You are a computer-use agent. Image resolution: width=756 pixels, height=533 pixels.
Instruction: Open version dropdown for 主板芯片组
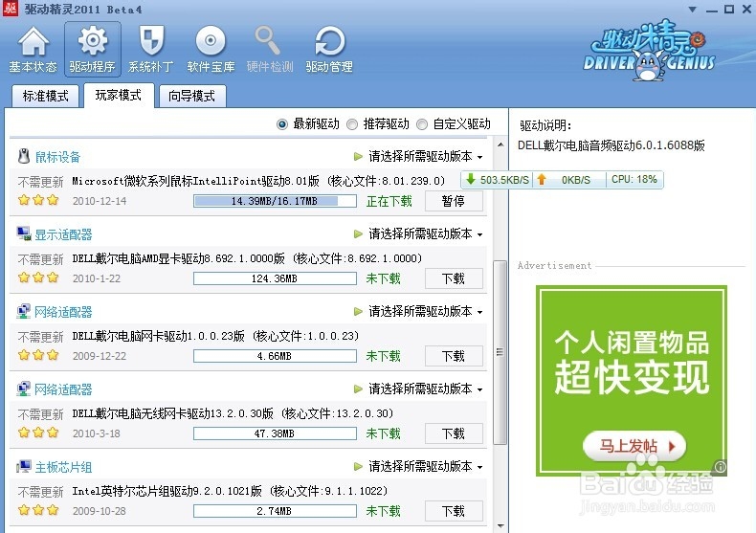[x=418, y=467]
